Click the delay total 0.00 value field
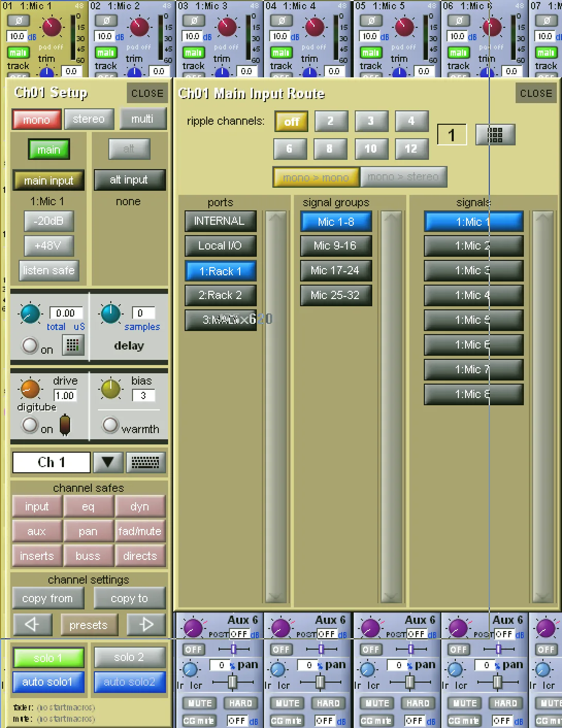 pyautogui.click(x=65, y=313)
